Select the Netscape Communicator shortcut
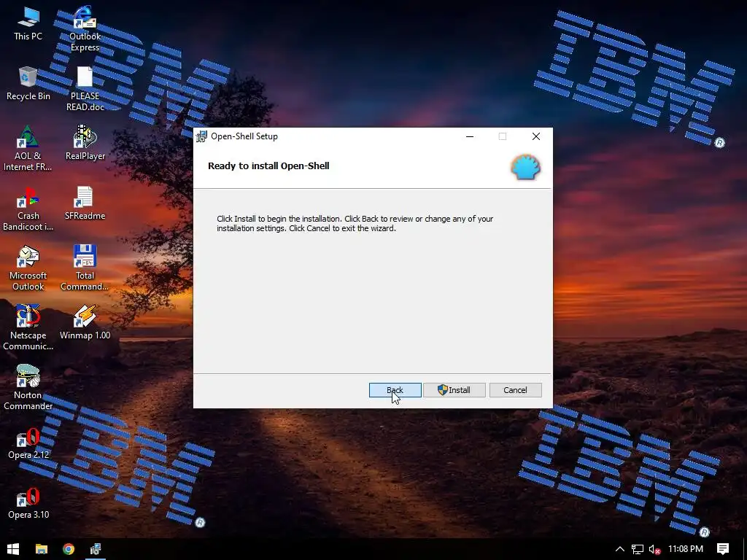 [x=28, y=327]
